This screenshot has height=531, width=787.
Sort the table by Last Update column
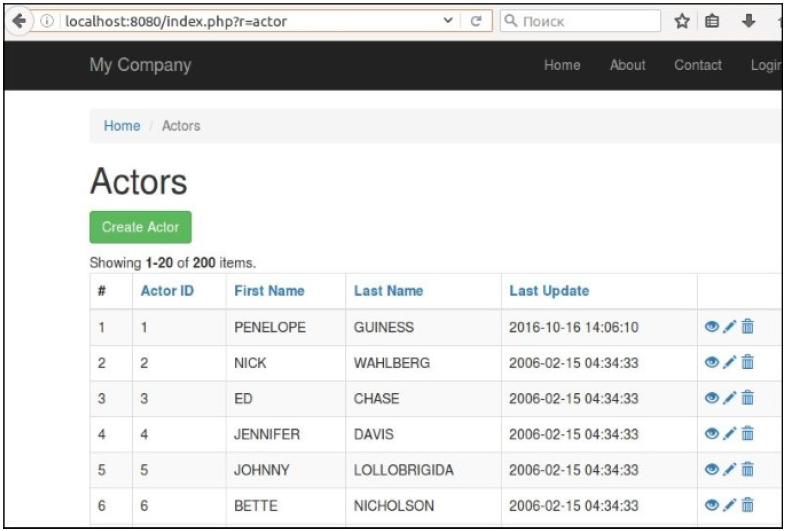[x=549, y=291]
